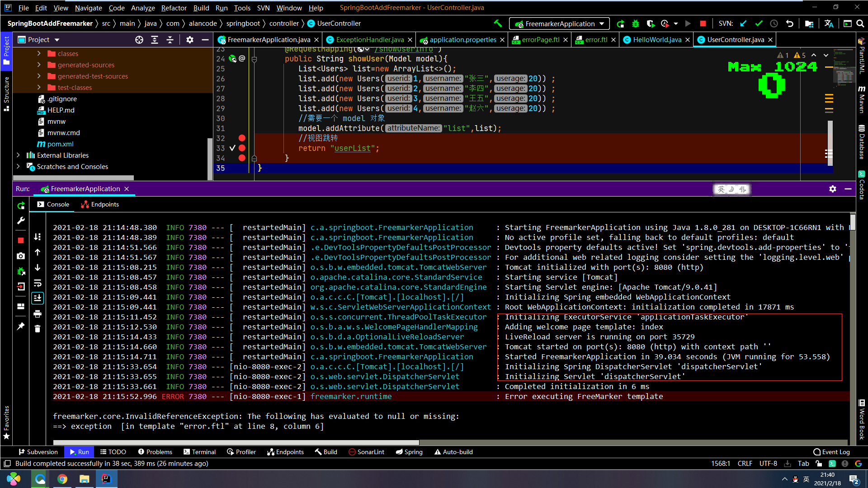Open pom.xml in the project tree
The width and height of the screenshot is (868, 488).
coord(61,144)
